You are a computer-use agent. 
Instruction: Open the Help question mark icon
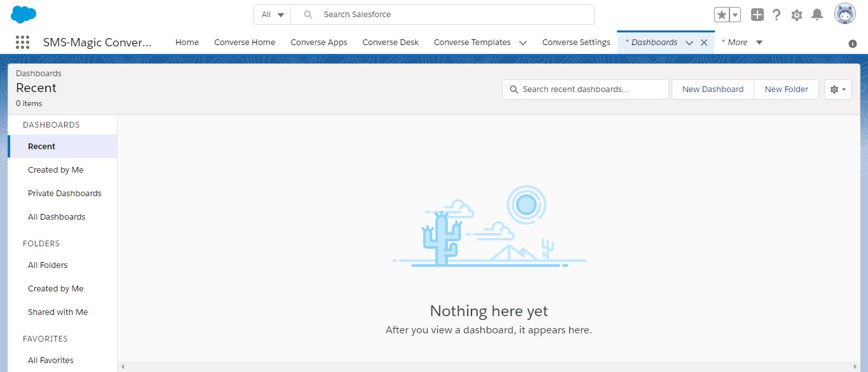(776, 15)
